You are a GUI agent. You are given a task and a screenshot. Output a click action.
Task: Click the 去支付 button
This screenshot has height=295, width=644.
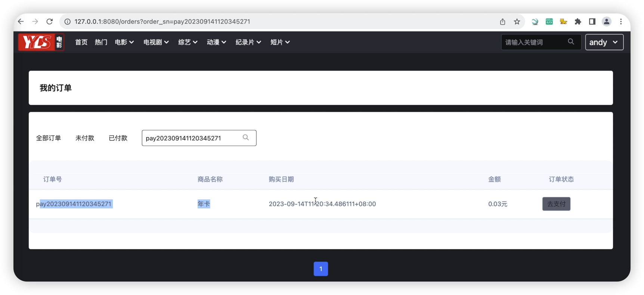click(556, 204)
